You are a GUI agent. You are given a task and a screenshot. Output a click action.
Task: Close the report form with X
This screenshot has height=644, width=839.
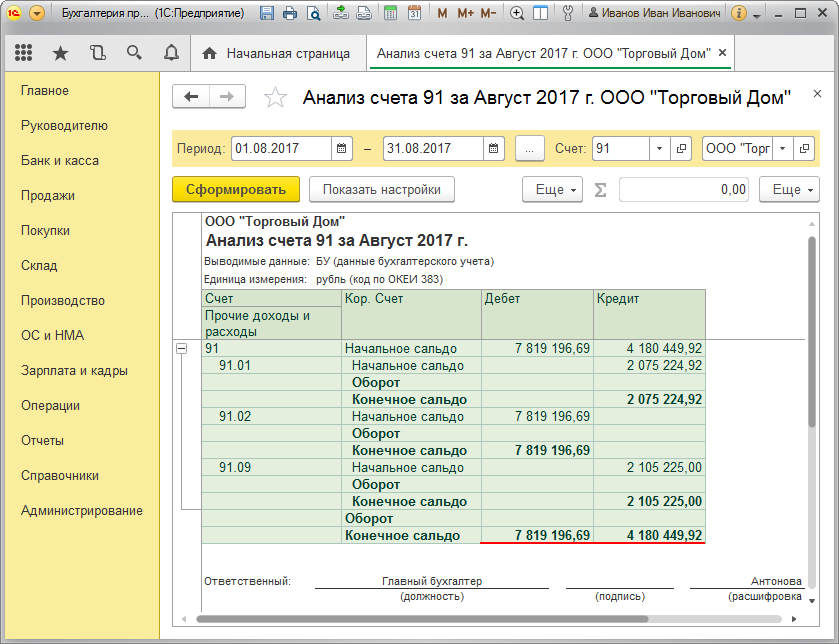817,94
